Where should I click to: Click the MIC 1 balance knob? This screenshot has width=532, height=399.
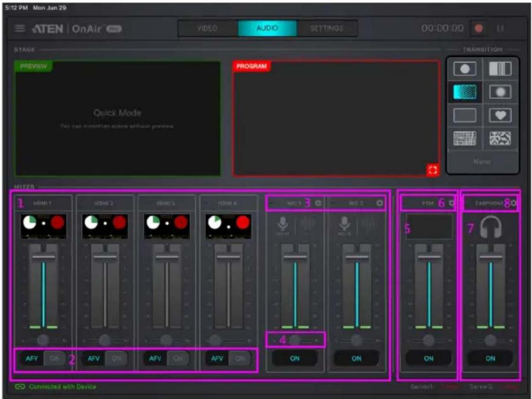coord(295,340)
